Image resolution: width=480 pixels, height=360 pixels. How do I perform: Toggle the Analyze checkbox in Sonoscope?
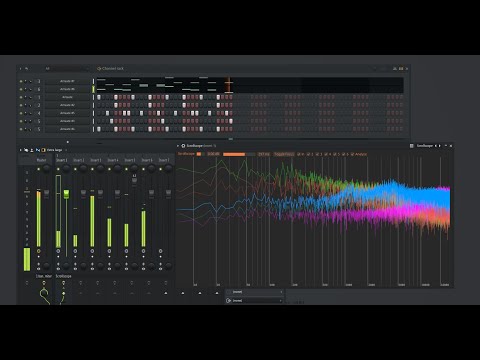359,154
